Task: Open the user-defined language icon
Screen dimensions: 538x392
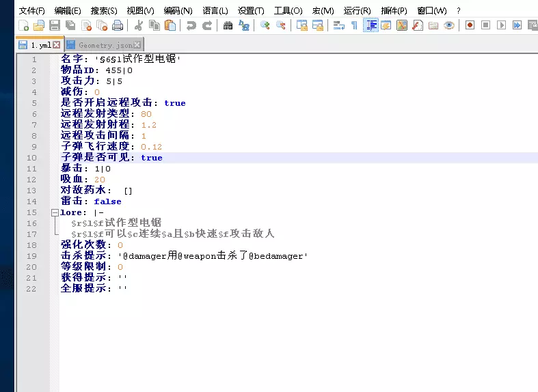Action: coord(386,25)
